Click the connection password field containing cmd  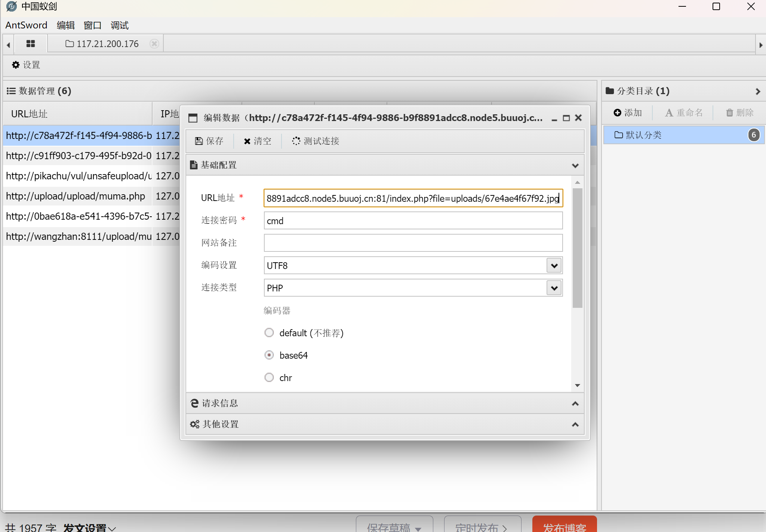[413, 221]
